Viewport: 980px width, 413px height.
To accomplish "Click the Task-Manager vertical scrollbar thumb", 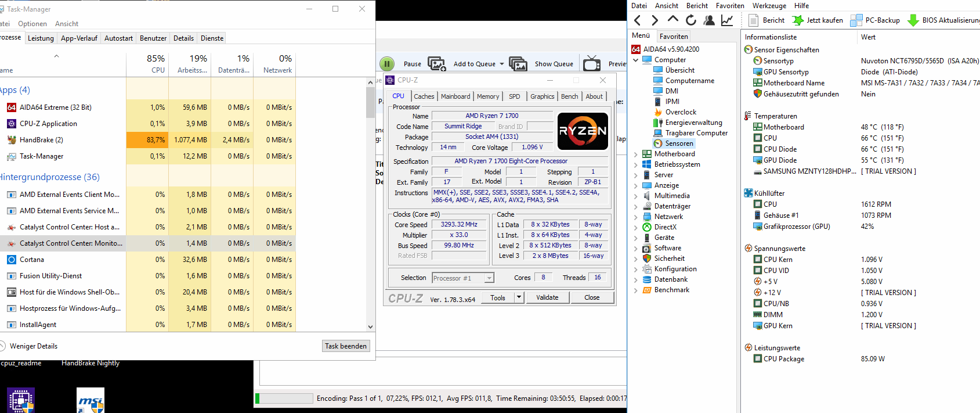I will click(x=370, y=103).
